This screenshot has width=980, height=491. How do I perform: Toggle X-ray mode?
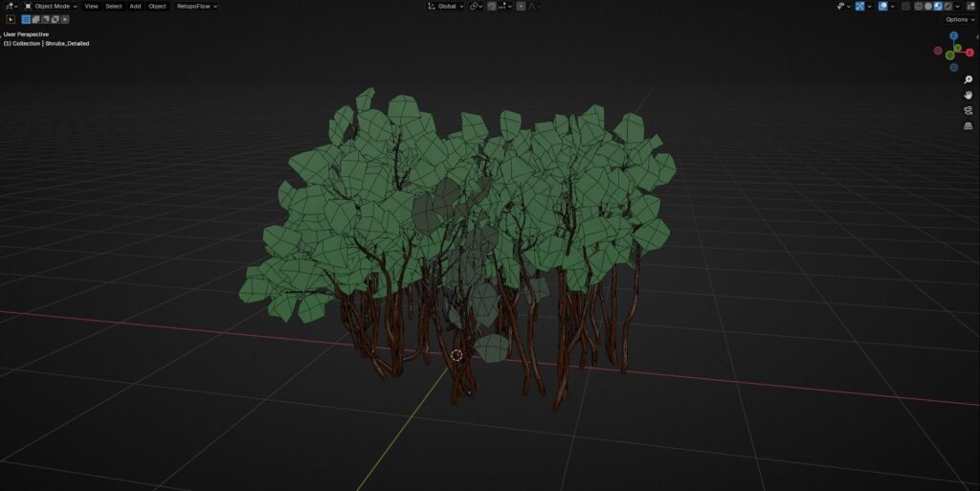(906, 6)
